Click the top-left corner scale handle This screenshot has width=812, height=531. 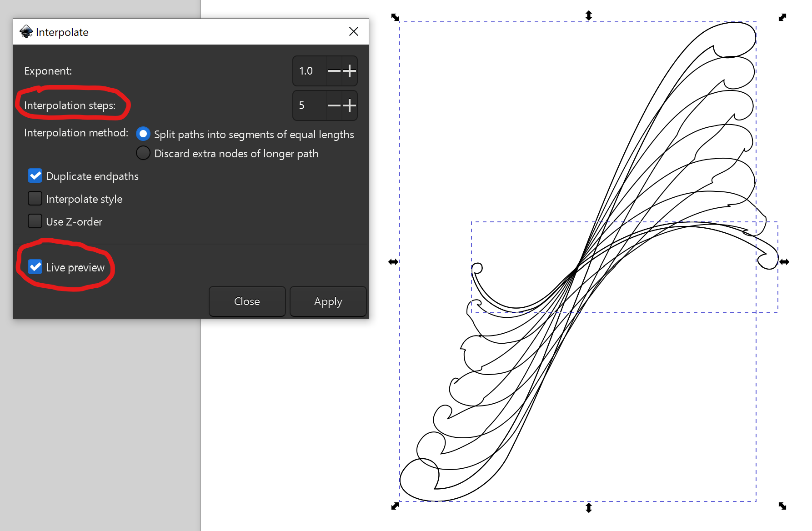[395, 17]
